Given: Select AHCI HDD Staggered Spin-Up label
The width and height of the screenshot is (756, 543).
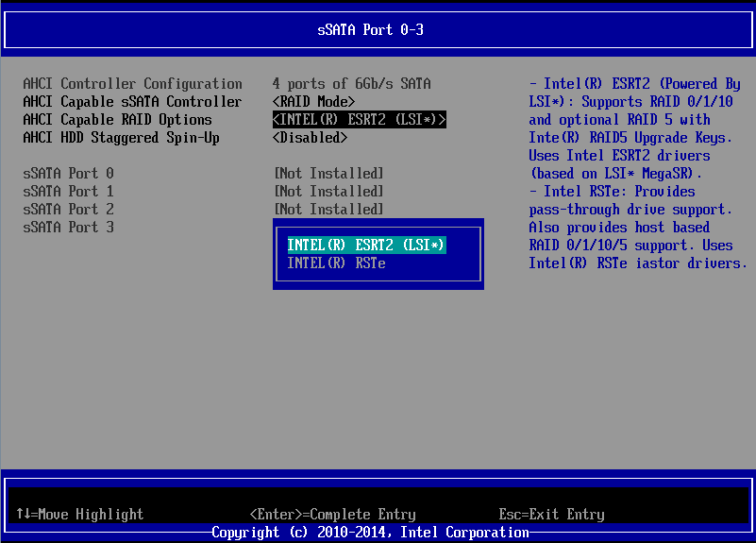Looking at the screenshot, I should (x=121, y=138).
